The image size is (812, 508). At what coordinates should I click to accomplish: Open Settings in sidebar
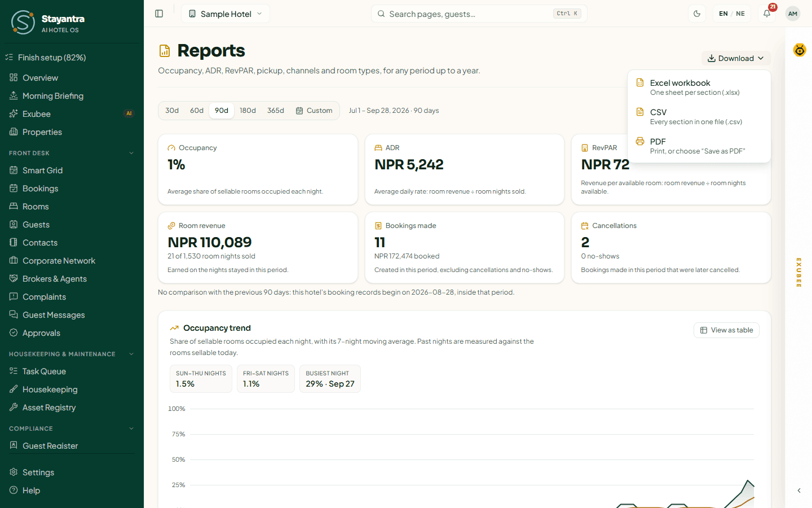click(x=72, y=472)
